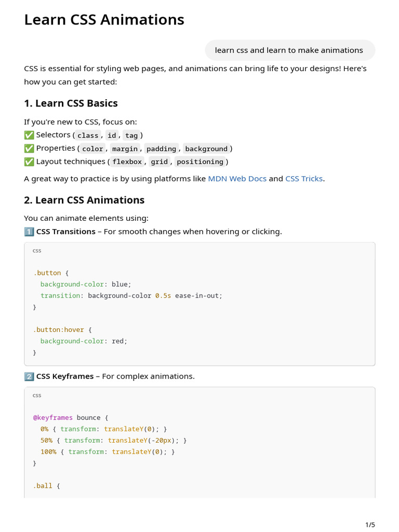This screenshot has height=532, width=399.
Task: Click the green checkmark beside Properties
Action: pos(29,149)
